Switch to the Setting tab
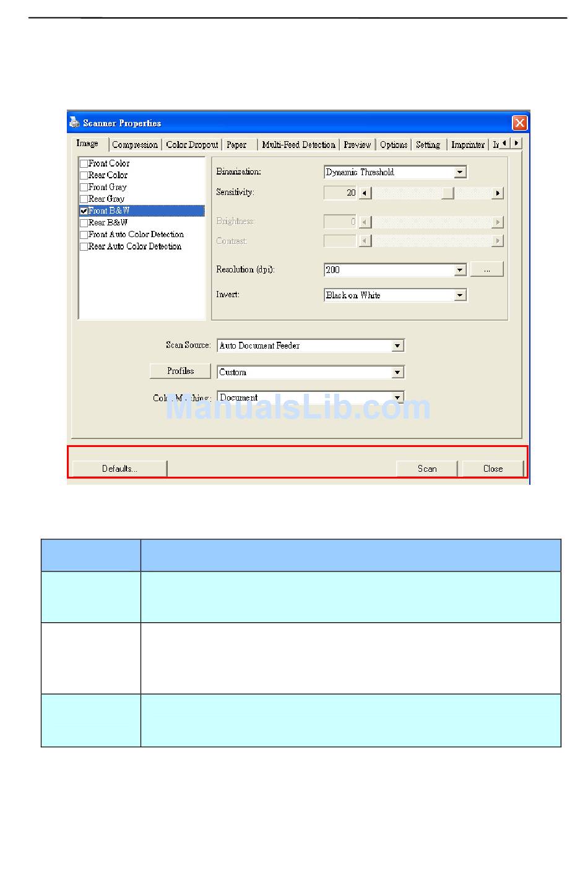This screenshot has width=588, height=881. 428,145
